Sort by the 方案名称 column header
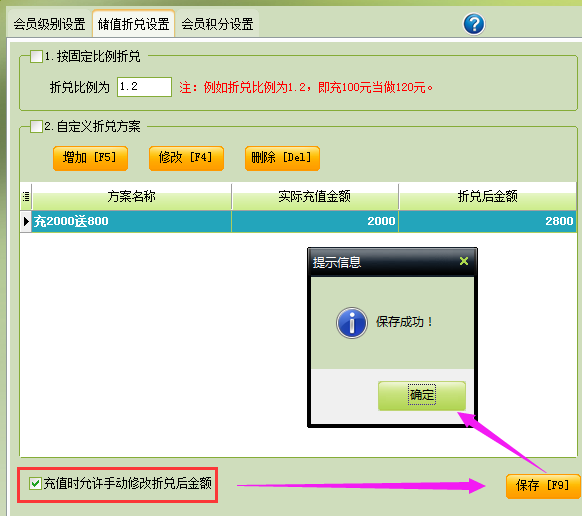Viewport: 582px width, 516px height. (x=131, y=196)
